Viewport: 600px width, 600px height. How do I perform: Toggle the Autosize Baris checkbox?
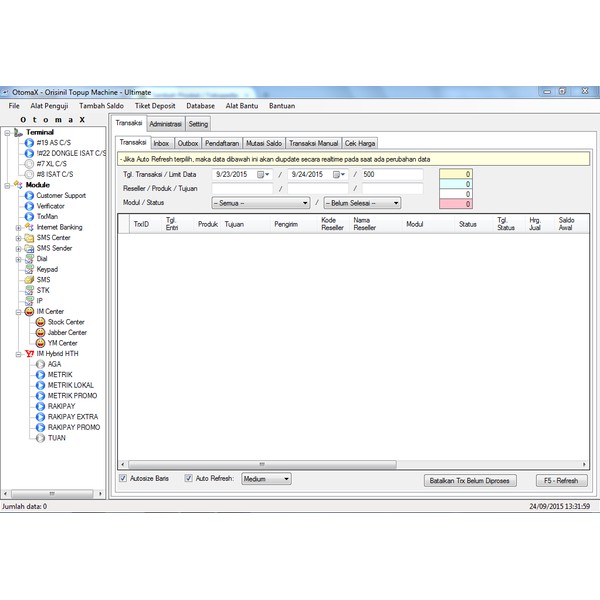pos(123,478)
